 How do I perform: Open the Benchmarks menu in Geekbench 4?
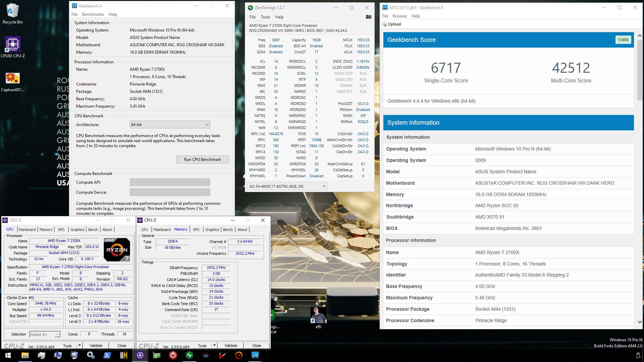93,14
